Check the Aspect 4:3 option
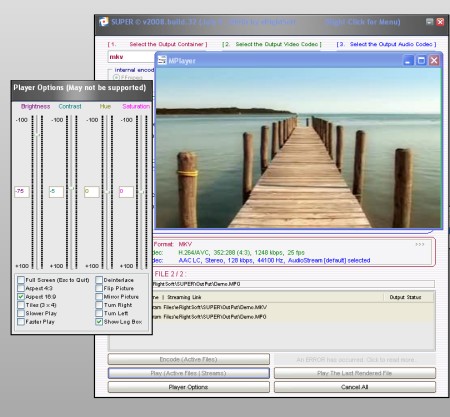 click(x=21, y=288)
